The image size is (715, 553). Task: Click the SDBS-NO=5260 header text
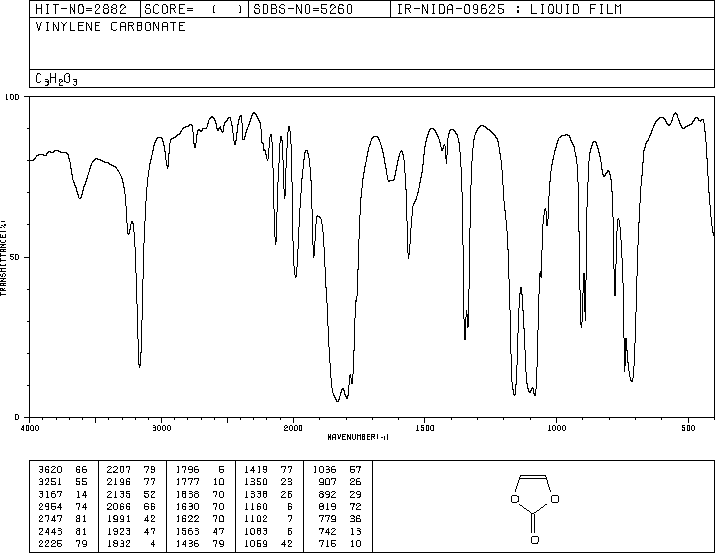coord(303,9)
